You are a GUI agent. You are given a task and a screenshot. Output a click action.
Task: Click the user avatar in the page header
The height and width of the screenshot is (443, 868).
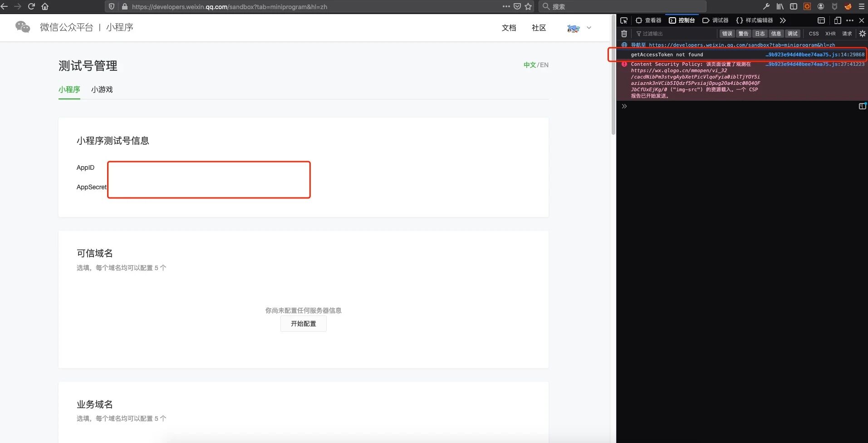[574, 28]
